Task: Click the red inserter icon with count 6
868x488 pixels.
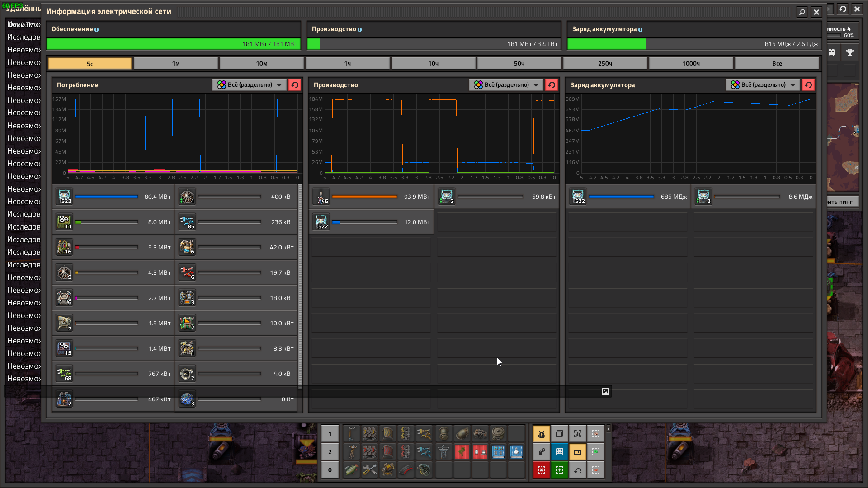Action: tap(187, 272)
